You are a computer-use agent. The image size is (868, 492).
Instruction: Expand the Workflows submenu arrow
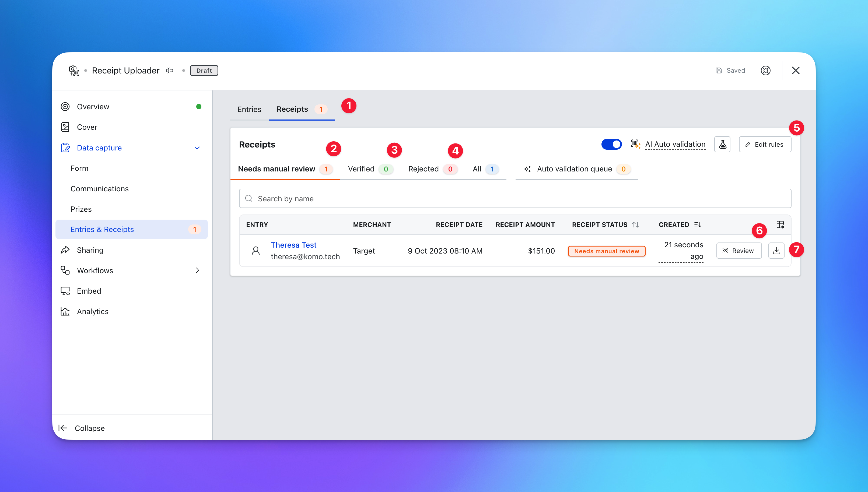pyautogui.click(x=197, y=270)
